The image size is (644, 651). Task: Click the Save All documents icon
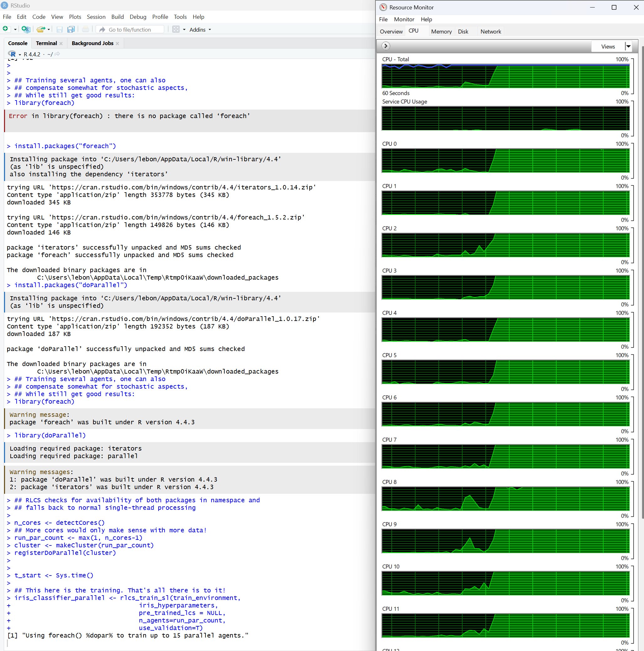pyautogui.click(x=71, y=29)
